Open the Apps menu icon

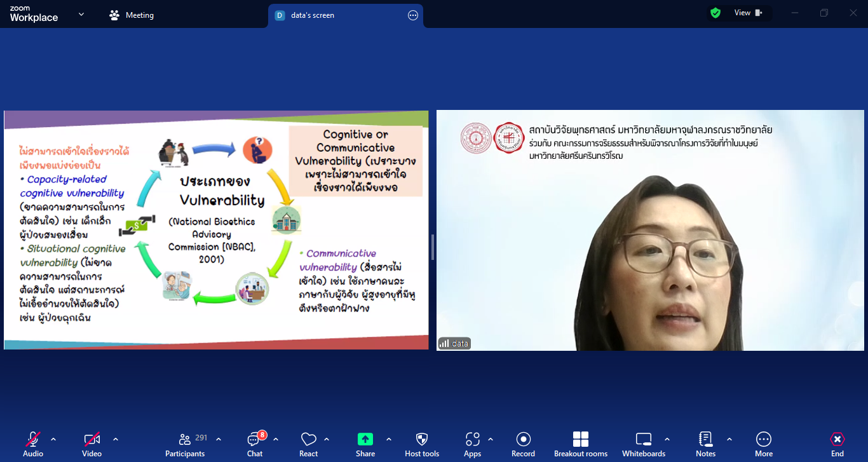pos(472,440)
